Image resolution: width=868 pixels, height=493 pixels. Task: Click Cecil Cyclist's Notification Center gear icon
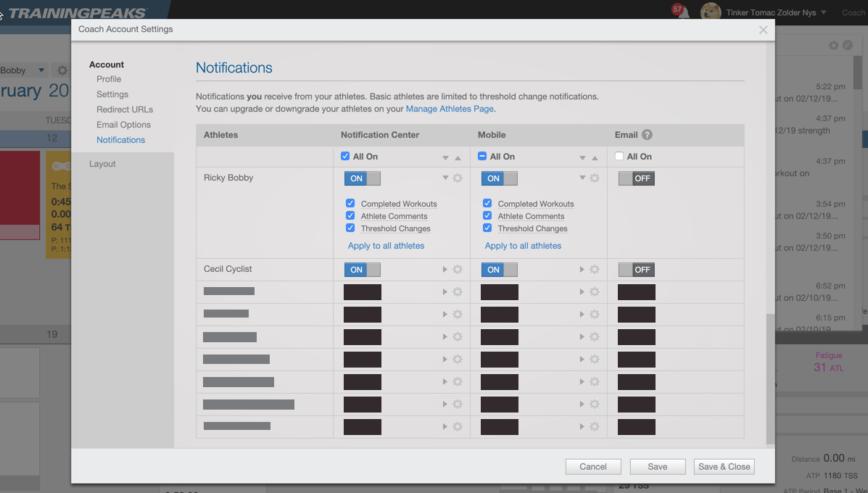coord(458,270)
